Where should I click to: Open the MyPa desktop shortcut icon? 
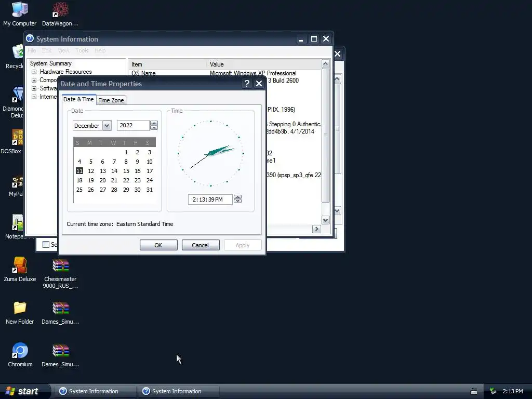tap(18, 182)
